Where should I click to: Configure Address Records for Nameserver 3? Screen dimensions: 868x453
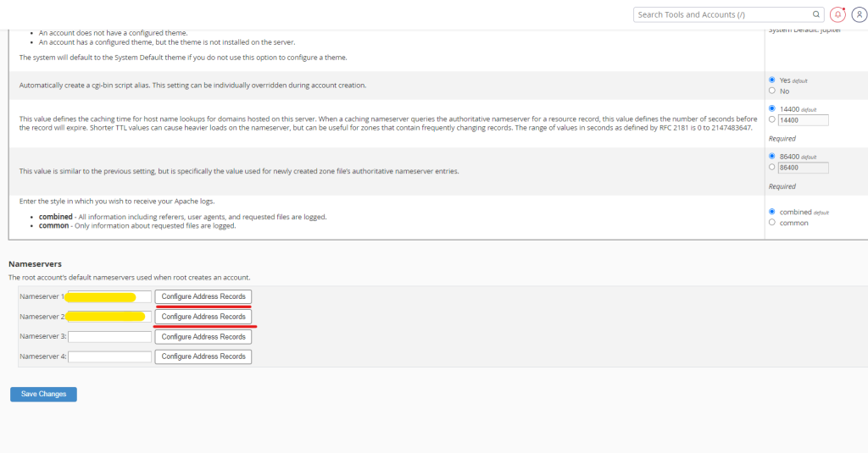[x=203, y=337]
